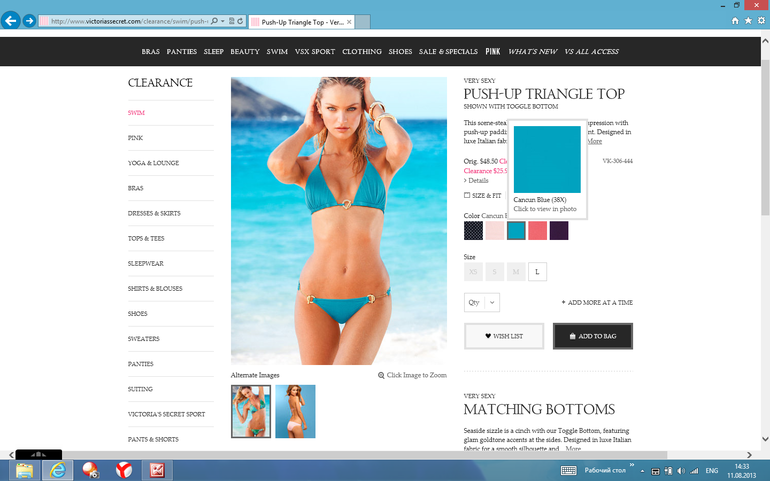The height and width of the screenshot is (481, 770).
Task: Click the large Cancun Blue preview swatch
Action: click(547, 159)
